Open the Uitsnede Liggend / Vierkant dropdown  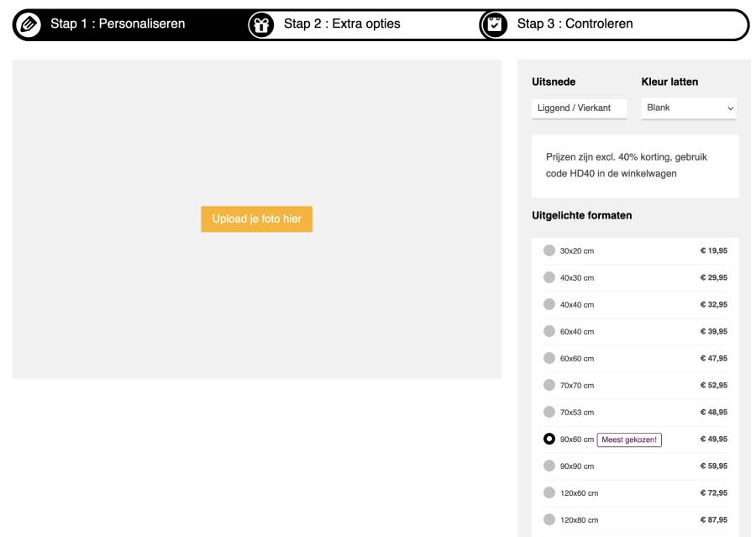click(579, 108)
